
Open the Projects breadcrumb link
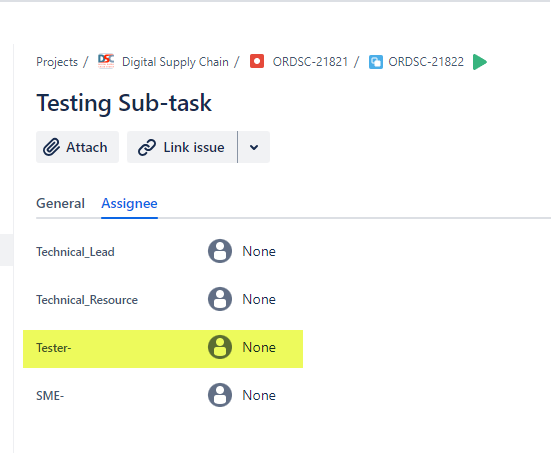57,62
